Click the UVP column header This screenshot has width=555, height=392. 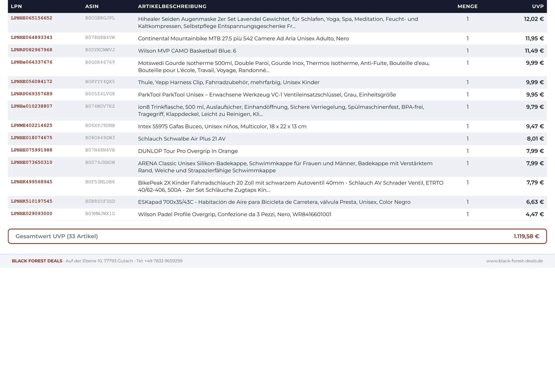coord(538,6)
